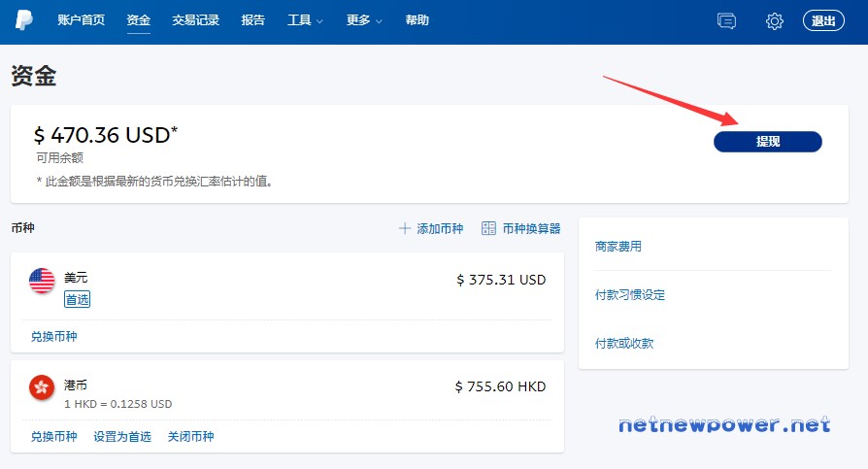Open the messages notification icon
Viewport: 868px width, 469px height.
tap(726, 21)
